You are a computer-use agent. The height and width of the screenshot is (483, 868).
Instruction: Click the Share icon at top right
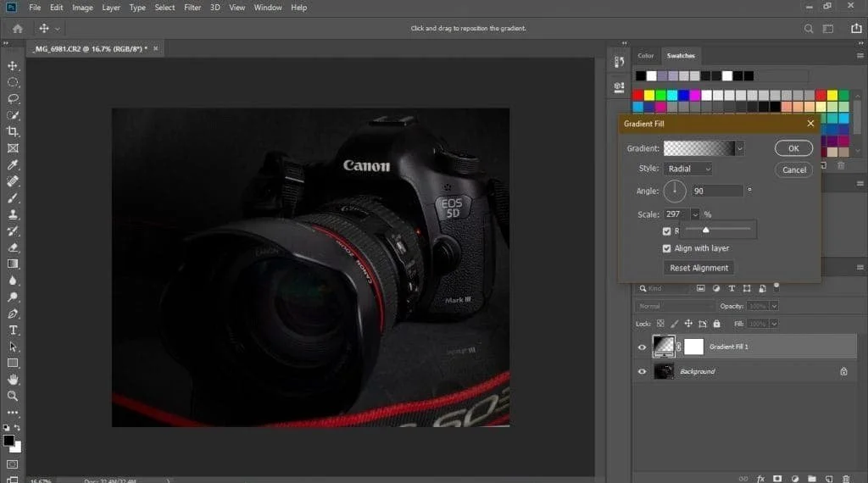856,28
